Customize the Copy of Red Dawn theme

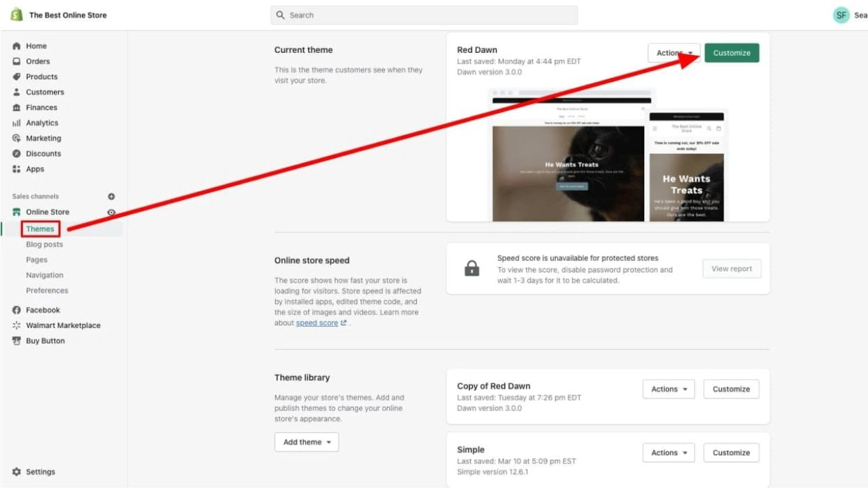pyautogui.click(x=731, y=389)
